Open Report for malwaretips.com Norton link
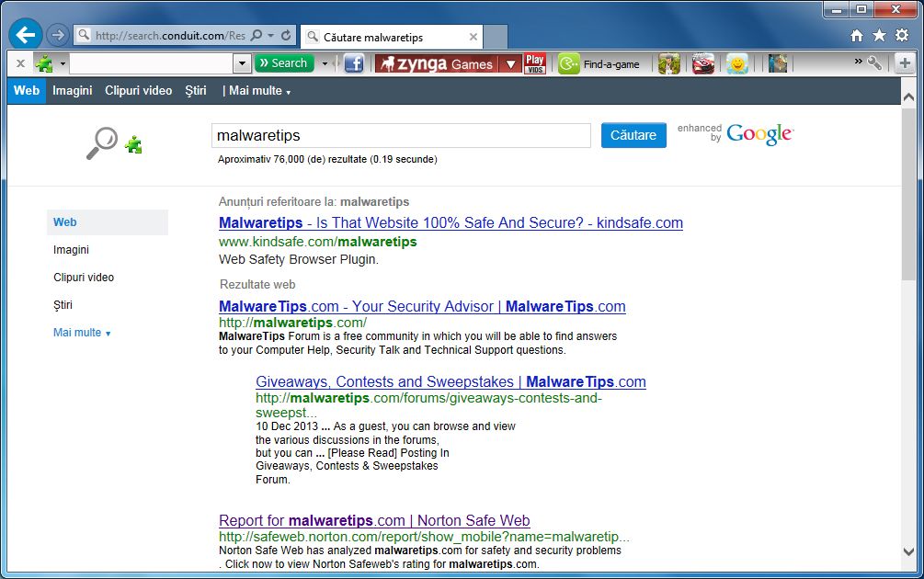 point(374,521)
